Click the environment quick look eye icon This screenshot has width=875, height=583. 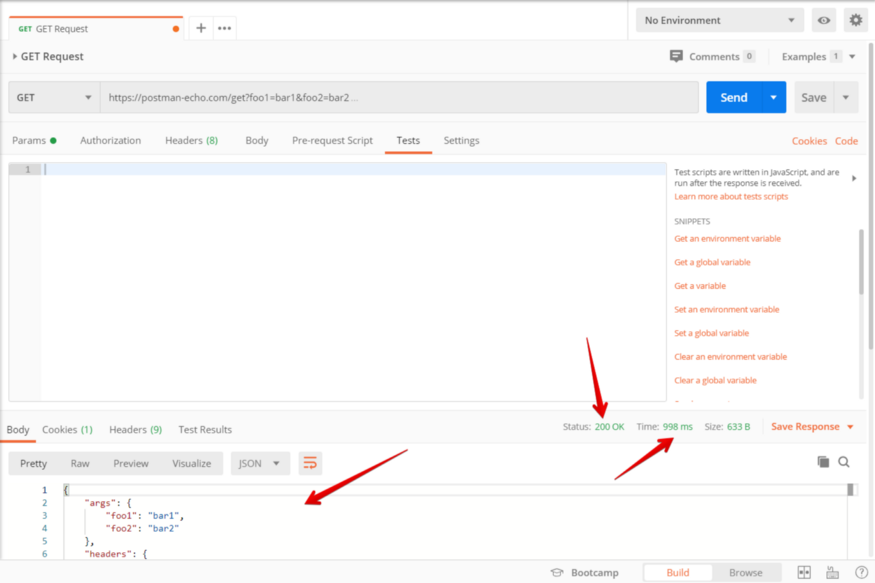824,20
